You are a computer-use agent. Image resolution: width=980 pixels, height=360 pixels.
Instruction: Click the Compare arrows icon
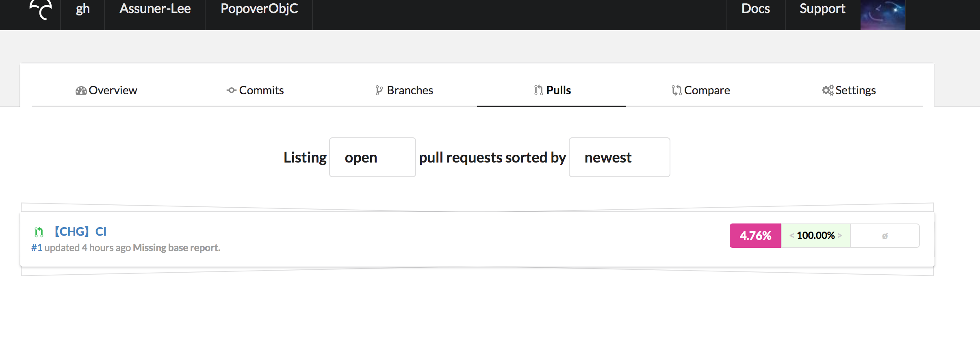[676, 90]
